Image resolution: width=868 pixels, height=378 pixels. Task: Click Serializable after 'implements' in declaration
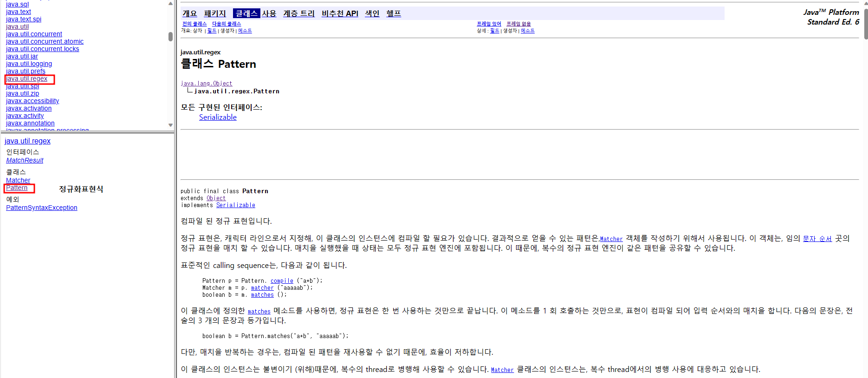pyautogui.click(x=236, y=205)
